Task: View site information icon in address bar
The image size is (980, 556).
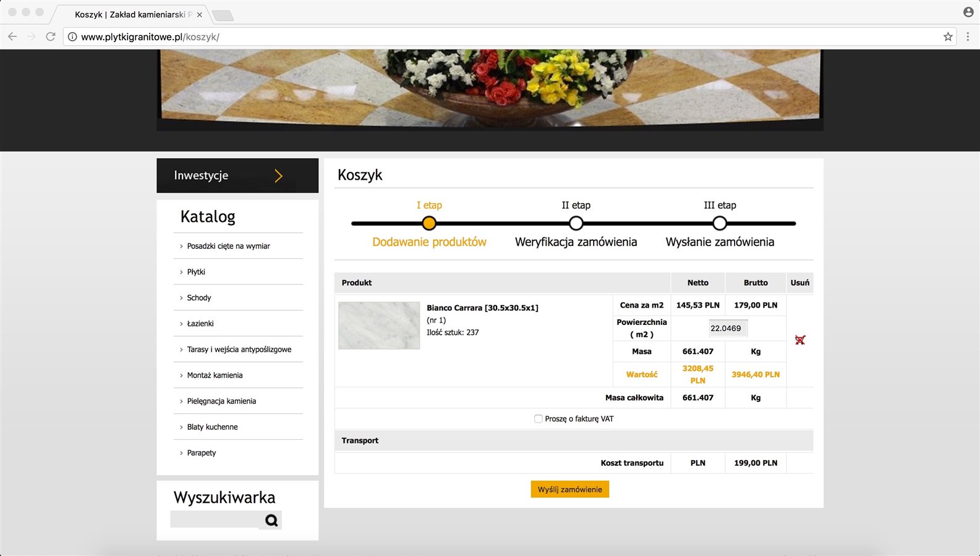Action: click(72, 37)
